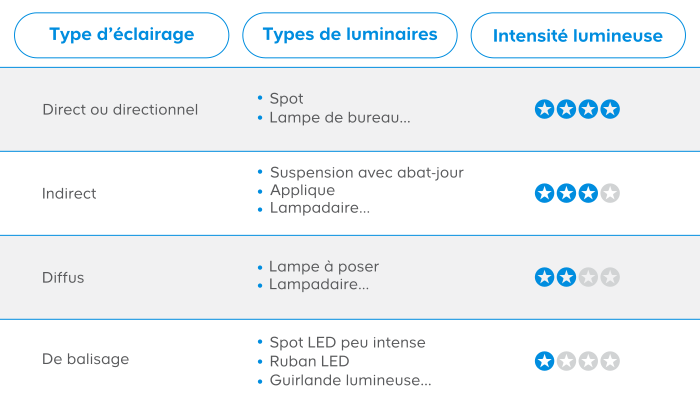Click the last grey star in the De balisage row
The height and width of the screenshot is (400, 700).
(x=610, y=361)
